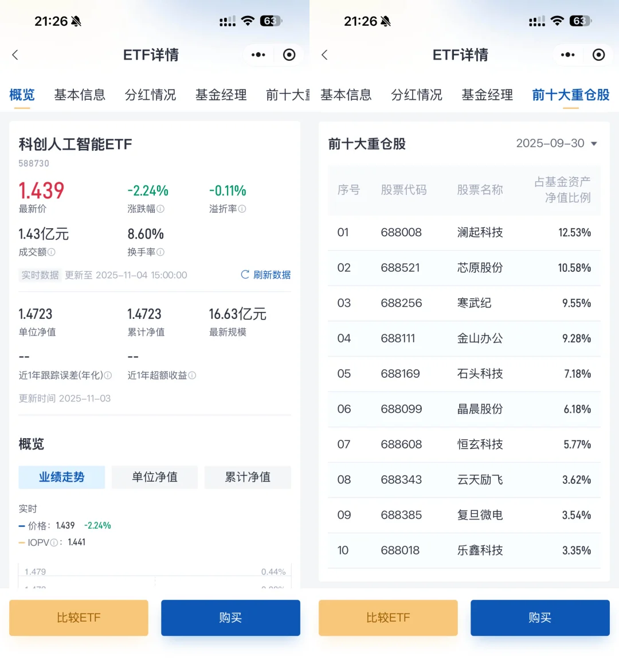Tap the 科创人工智能ETF title

tap(76, 144)
